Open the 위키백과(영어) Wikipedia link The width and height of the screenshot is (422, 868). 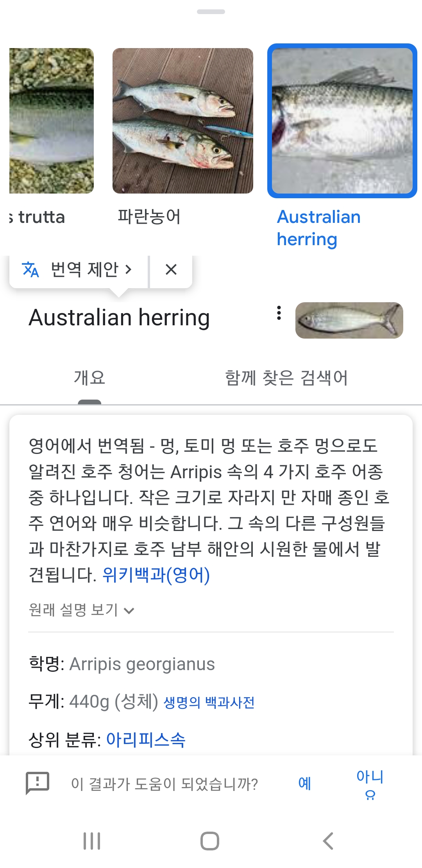[156, 575]
